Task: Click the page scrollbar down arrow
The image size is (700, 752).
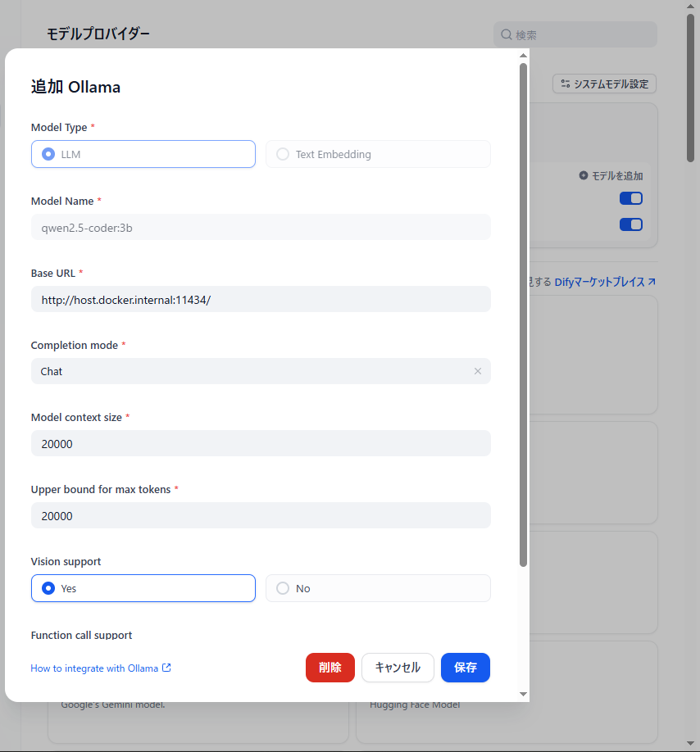Action: (x=690, y=743)
